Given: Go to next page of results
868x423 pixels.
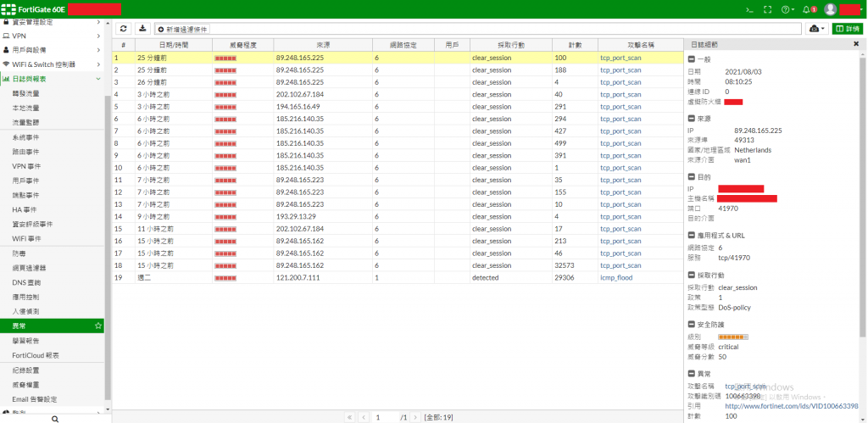Looking at the screenshot, I should (415, 417).
